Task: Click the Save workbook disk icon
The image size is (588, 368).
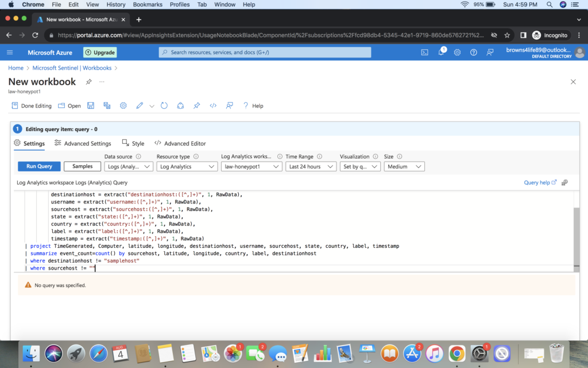Action: pyautogui.click(x=90, y=106)
